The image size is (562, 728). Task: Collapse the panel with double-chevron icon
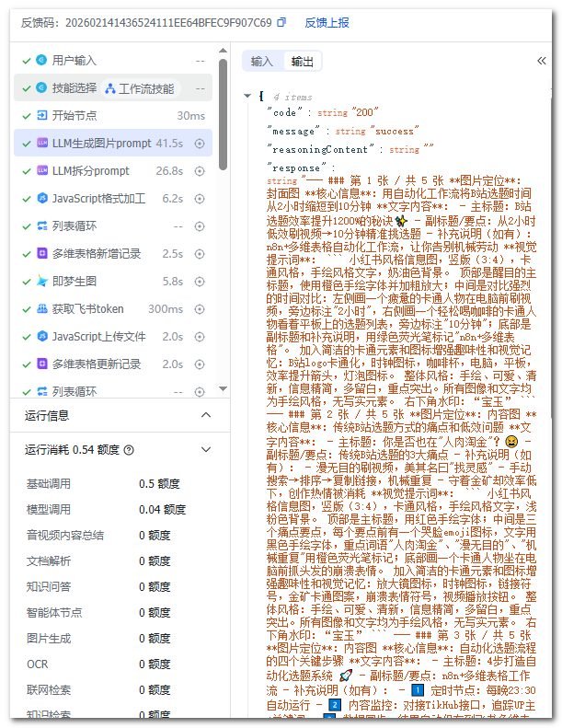coord(541,61)
